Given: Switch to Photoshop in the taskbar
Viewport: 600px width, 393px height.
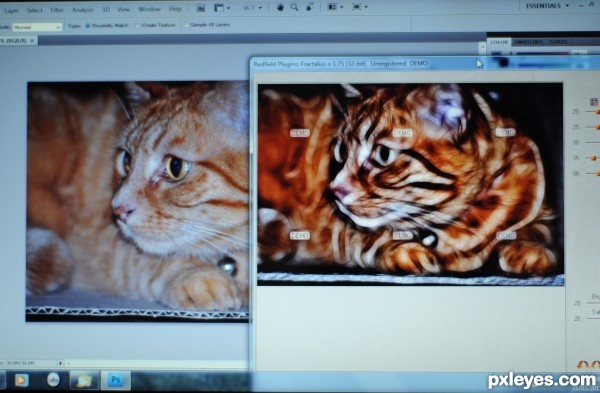Looking at the screenshot, I should [116, 380].
